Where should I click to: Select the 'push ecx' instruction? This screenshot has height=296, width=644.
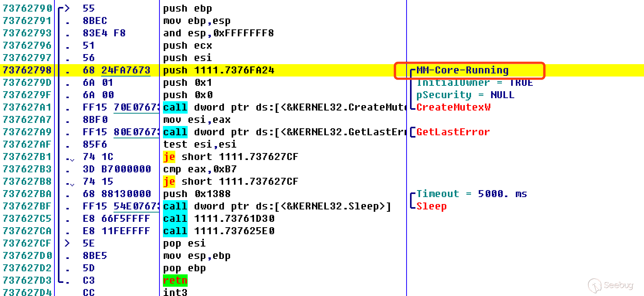187,45
